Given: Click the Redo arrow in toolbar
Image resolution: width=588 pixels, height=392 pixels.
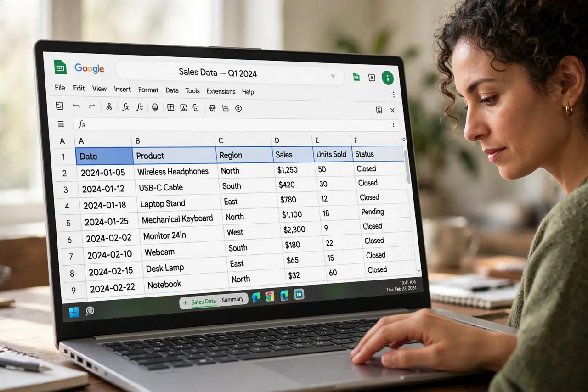Looking at the screenshot, I should (x=92, y=106).
